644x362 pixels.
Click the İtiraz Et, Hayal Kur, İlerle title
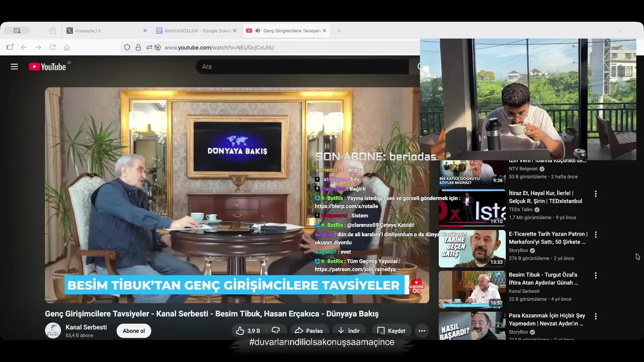click(545, 197)
